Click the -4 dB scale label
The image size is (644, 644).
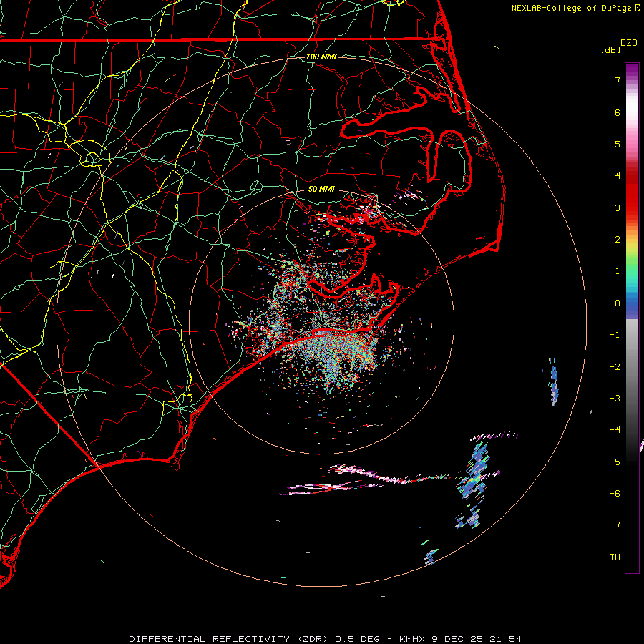615,430
